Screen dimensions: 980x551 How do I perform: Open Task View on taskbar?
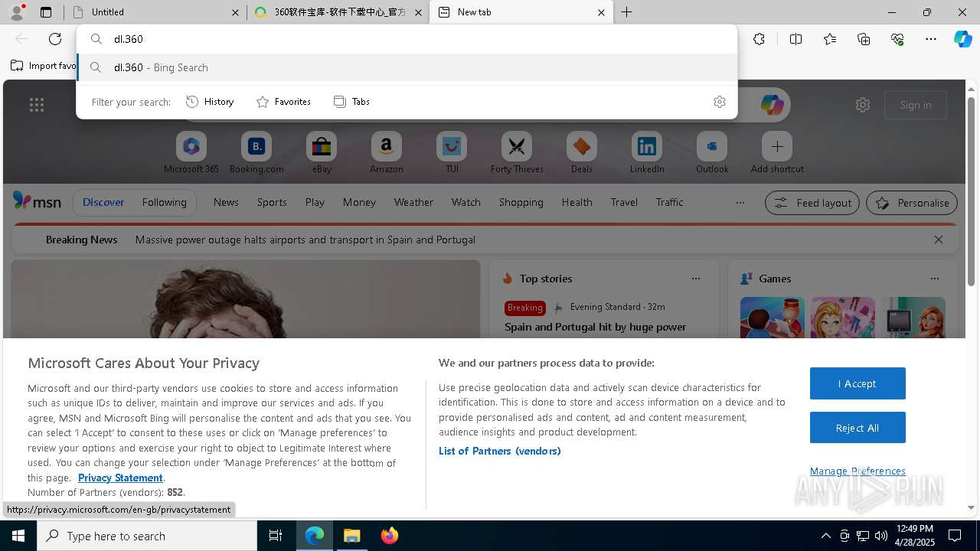(276, 536)
